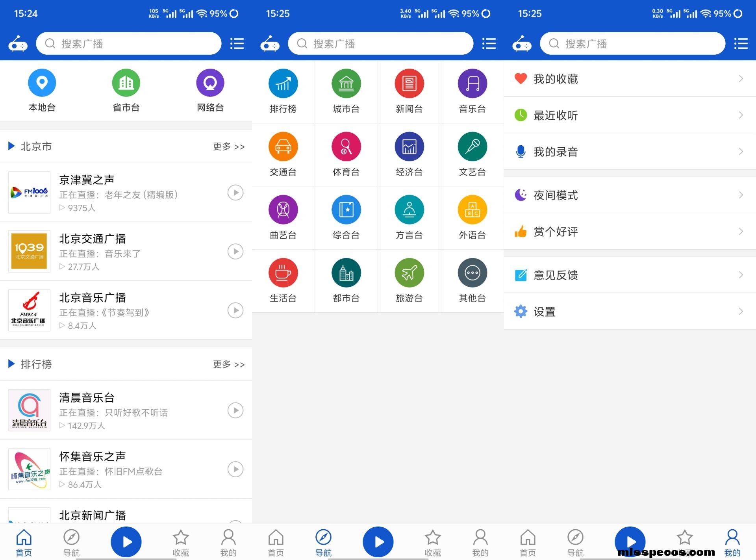Select the 音乐台 music category icon
The image size is (756, 560).
(472, 83)
